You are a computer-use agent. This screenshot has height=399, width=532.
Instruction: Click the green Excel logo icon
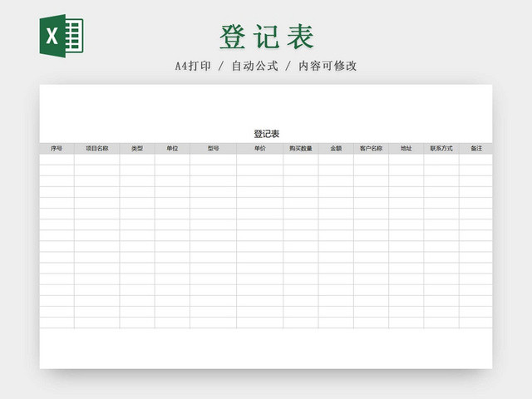coord(62,36)
